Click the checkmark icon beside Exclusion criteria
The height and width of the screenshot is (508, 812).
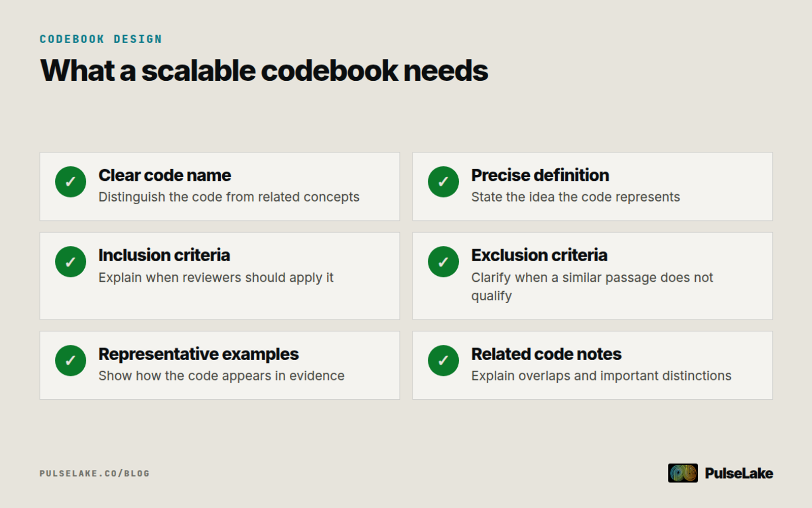click(443, 262)
